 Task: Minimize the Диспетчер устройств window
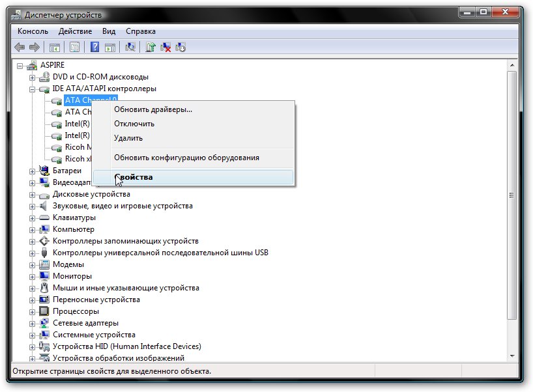pyautogui.click(x=467, y=12)
